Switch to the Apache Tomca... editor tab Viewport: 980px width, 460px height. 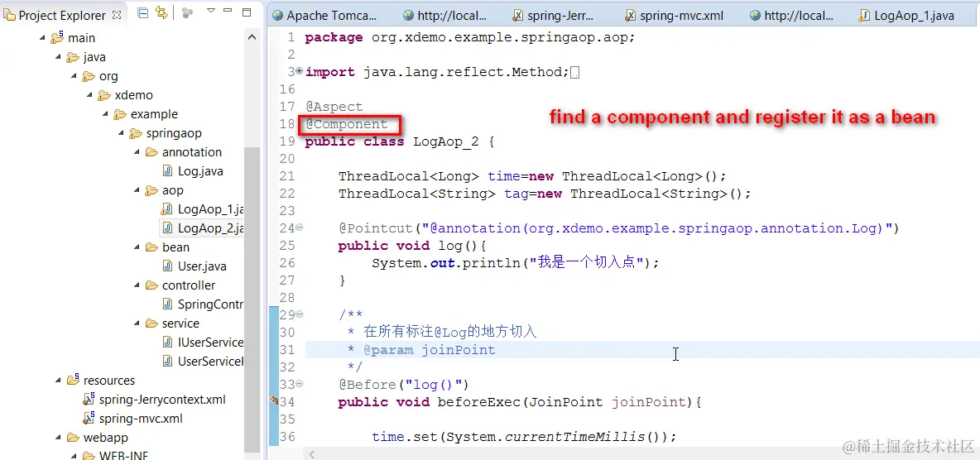324,16
